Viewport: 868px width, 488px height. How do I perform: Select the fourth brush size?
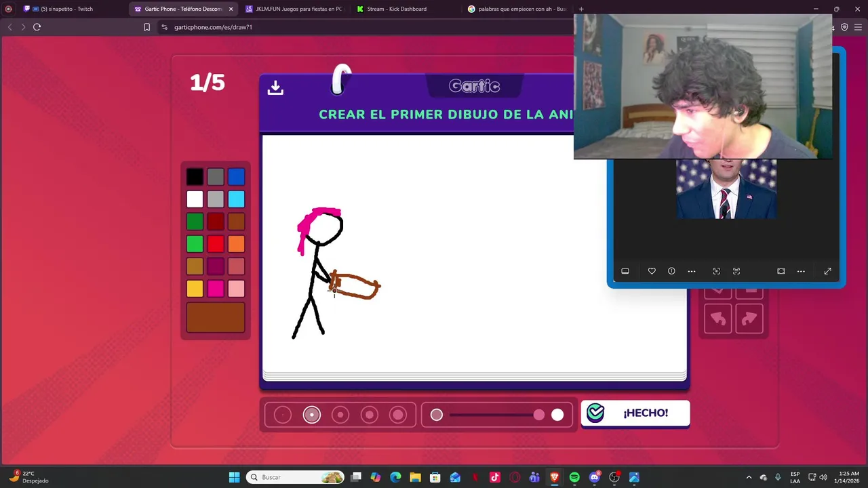(x=370, y=415)
